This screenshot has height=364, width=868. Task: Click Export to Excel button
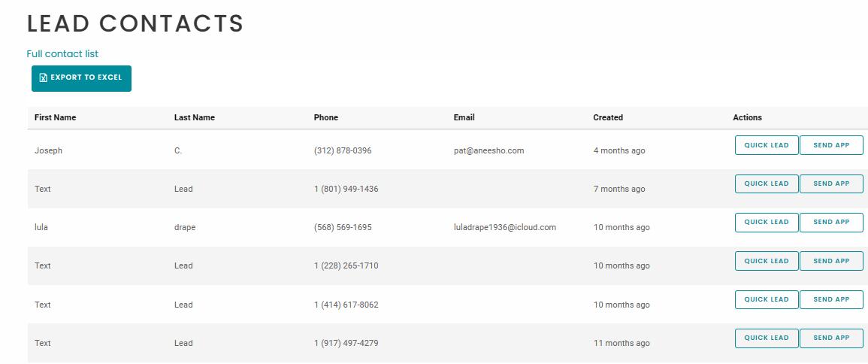[x=81, y=78]
